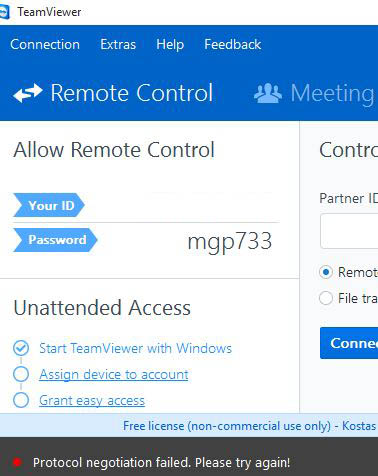The height and width of the screenshot is (476, 378).
Task: Open the Grant easy access link
Action: point(92,400)
